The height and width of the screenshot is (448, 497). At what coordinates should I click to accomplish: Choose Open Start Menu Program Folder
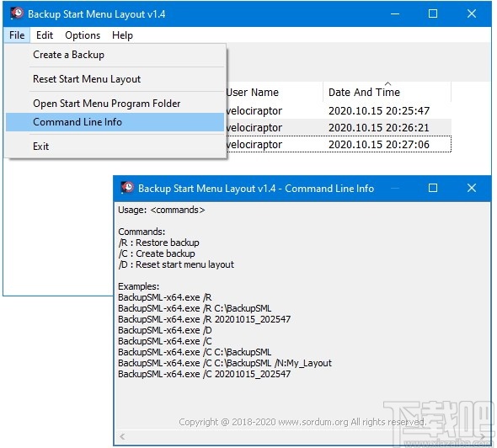pyautogui.click(x=115, y=104)
